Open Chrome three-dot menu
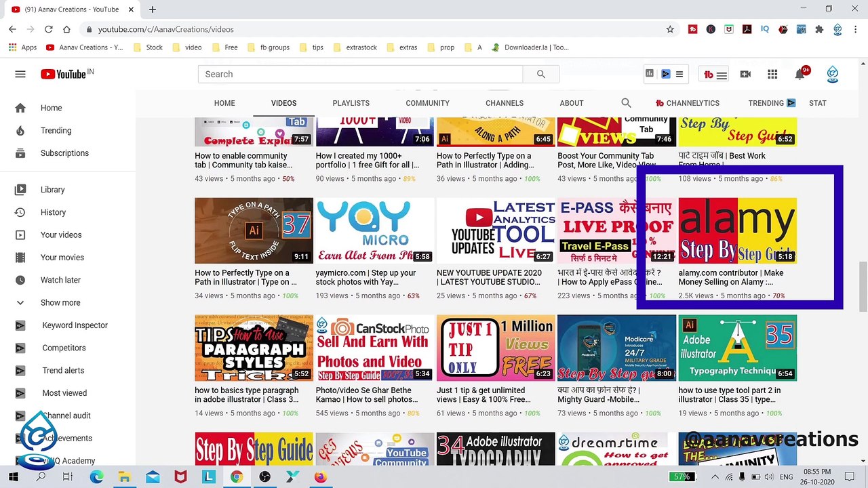 (856, 29)
